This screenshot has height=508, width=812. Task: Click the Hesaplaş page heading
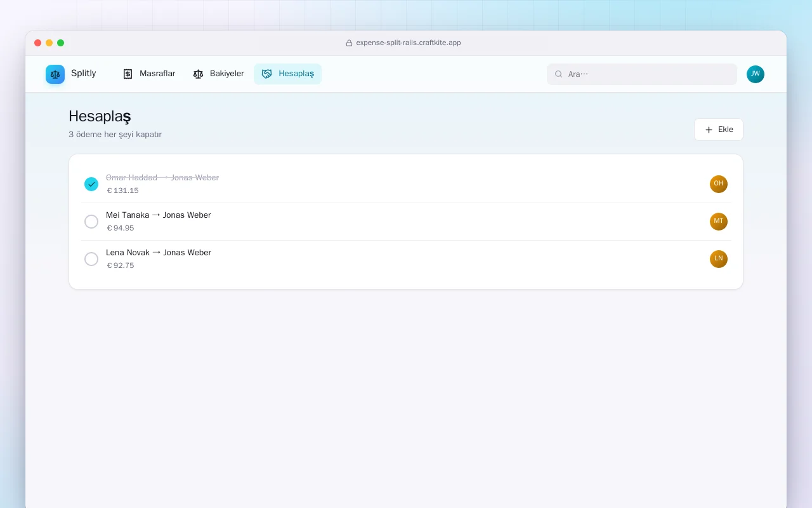point(100,117)
